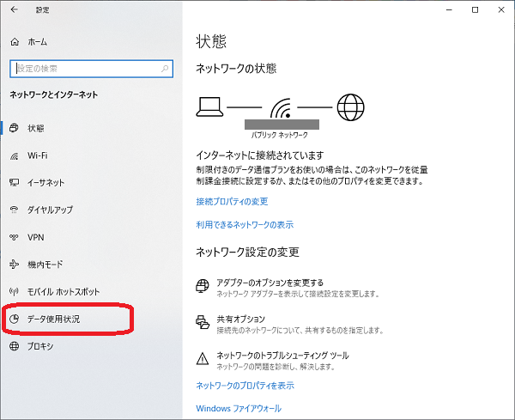This screenshot has width=515, height=420.
Task: Click the プロキシ globe icon
Action: [x=14, y=346]
